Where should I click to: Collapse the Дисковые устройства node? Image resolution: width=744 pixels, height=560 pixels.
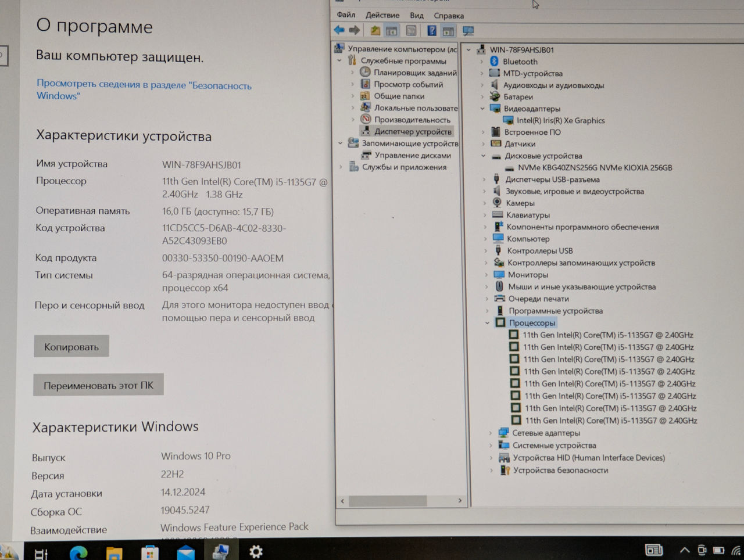tap(483, 156)
